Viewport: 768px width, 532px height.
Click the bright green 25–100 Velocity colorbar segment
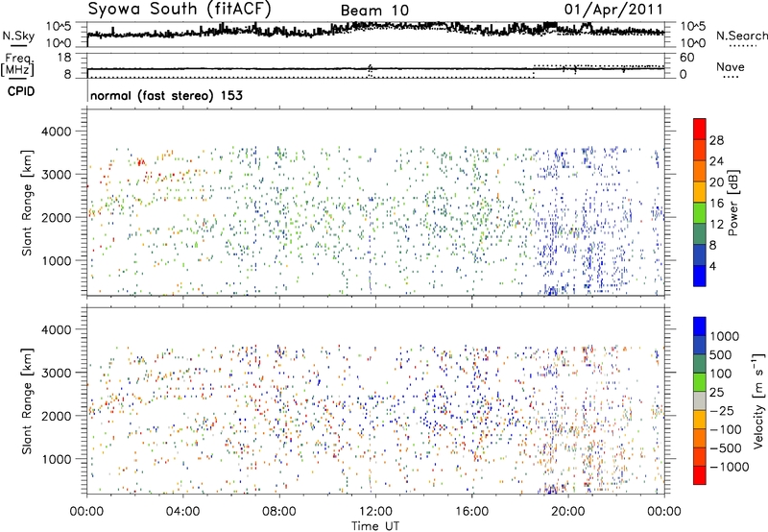point(700,382)
